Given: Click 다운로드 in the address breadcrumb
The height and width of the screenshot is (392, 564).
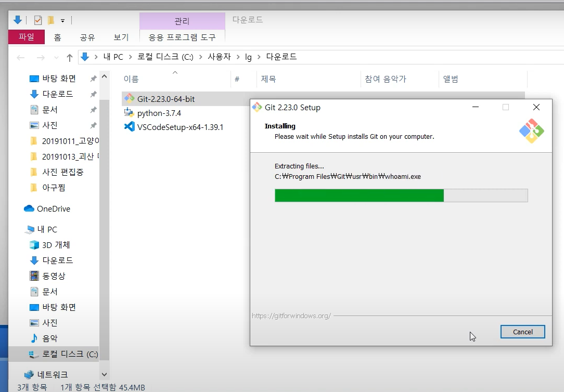Looking at the screenshot, I should [x=281, y=57].
